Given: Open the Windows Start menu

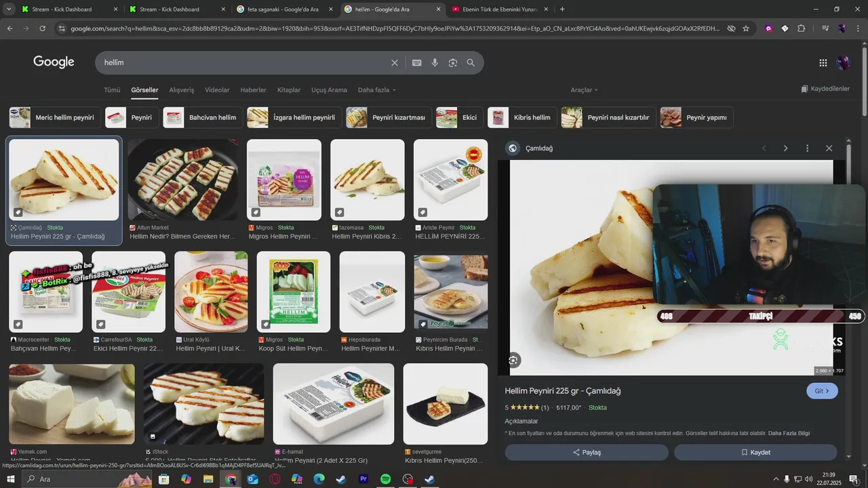Looking at the screenshot, I should 10,479.
